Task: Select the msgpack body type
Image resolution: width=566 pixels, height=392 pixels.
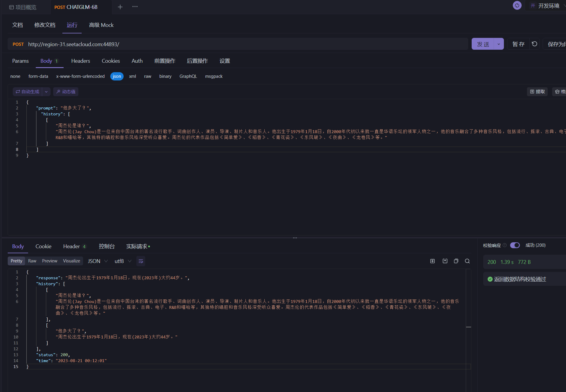Action: [214, 76]
